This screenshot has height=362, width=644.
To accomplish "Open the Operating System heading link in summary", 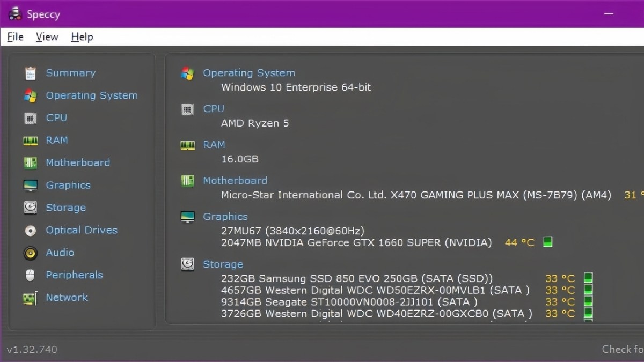I will point(248,73).
